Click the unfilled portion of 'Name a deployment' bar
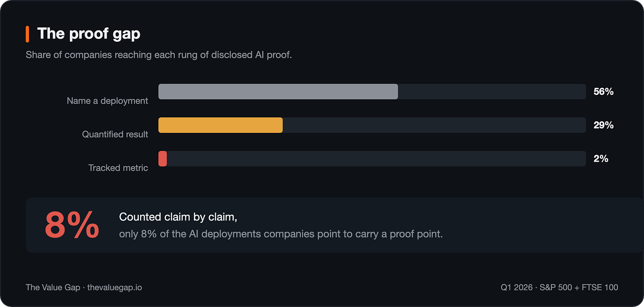The image size is (644, 307). (492, 92)
